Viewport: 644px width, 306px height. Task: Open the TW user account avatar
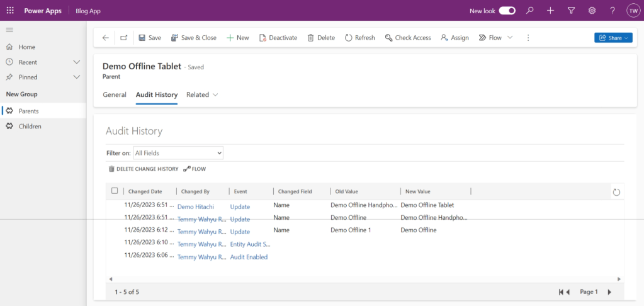[633, 11]
